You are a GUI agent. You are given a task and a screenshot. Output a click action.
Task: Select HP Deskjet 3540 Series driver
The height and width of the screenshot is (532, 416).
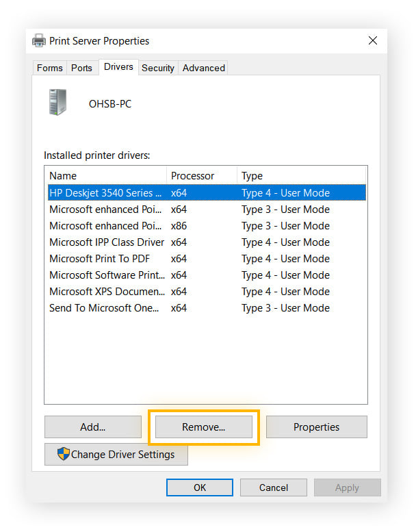pyautogui.click(x=105, y=193)
